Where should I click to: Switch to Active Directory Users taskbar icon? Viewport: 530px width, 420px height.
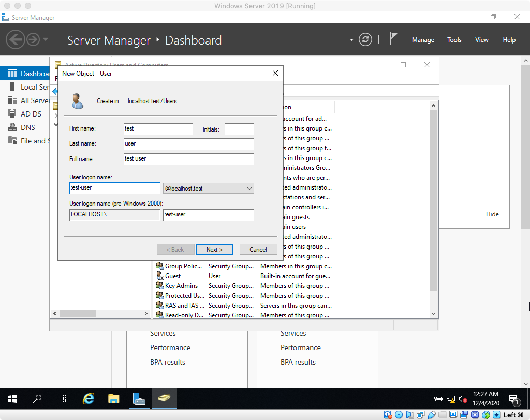[164, 399]
